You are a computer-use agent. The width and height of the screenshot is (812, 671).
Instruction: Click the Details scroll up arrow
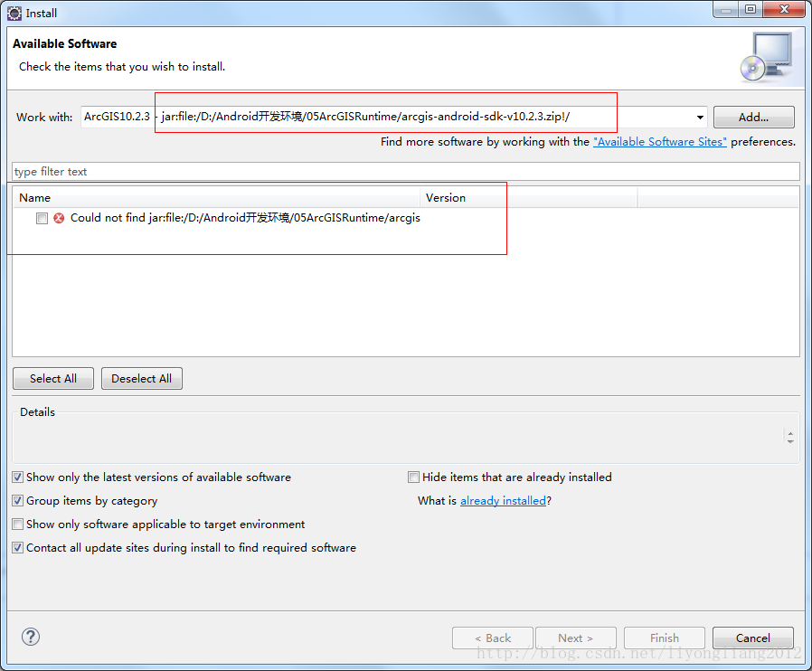click(790, 434)
